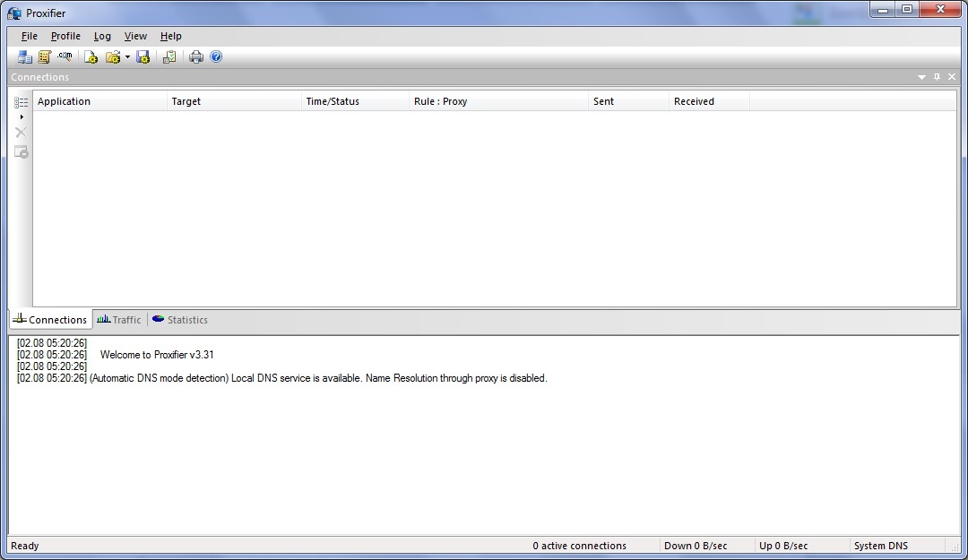Screen dimensions: 968x560
Task: Expand the Open Profile dropdown arrow
Action: coord(127,57)
